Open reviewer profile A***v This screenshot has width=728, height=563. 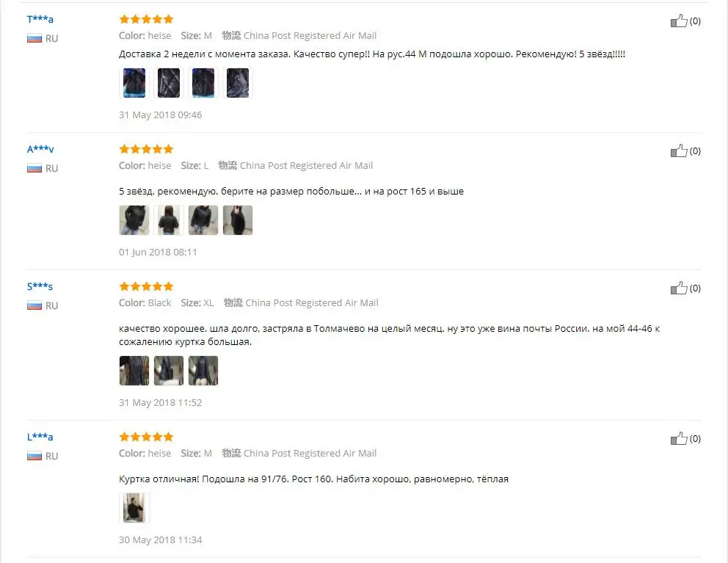pyautogui.click(x=40, y=149)
